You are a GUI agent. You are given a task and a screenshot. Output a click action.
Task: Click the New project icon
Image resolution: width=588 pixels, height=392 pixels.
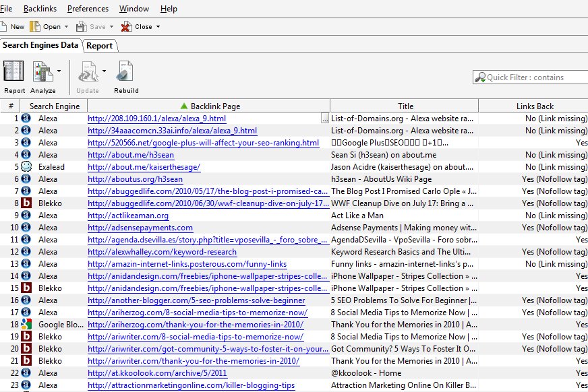coord(4,27)
